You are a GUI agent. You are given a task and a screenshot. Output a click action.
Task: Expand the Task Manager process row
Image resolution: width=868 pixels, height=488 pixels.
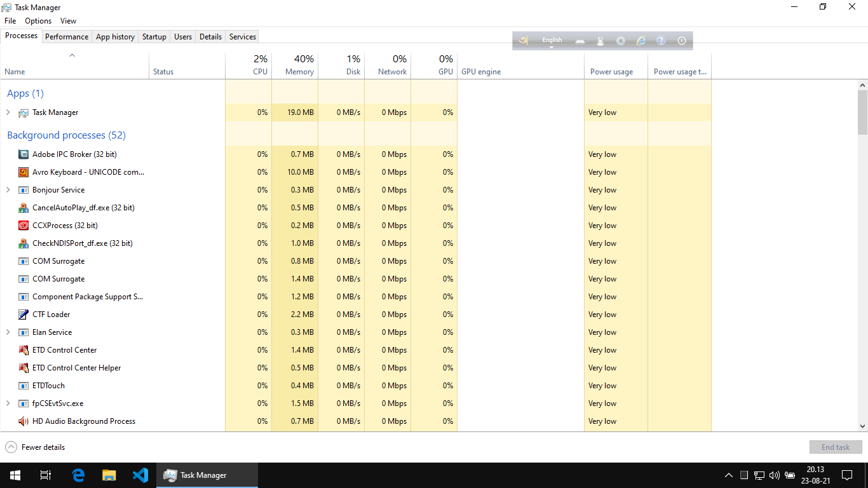click(x=8, y=112)
